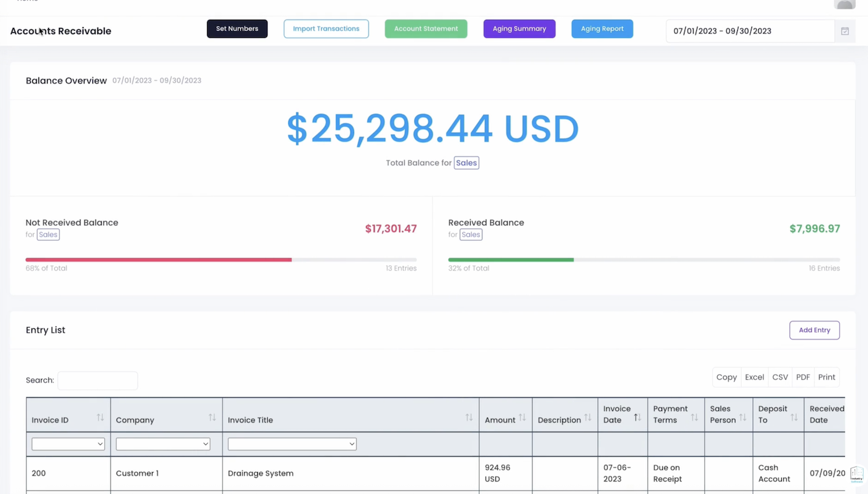Viewport: 868px width, 494px height.
Task: Click the Add Entry button
Action: click(x=814, y=330)
